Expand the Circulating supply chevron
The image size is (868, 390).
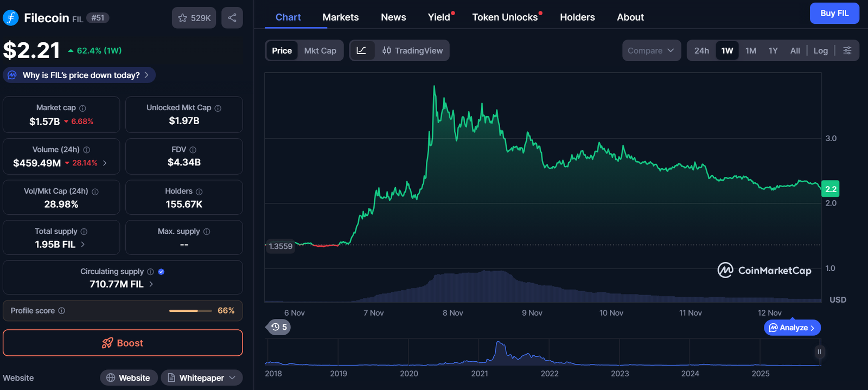(151, 284)
